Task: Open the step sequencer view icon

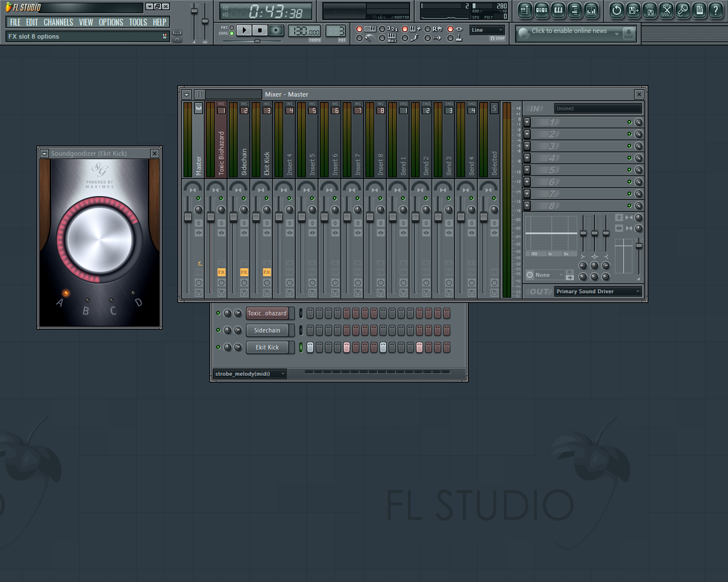Action: [541, 10]
